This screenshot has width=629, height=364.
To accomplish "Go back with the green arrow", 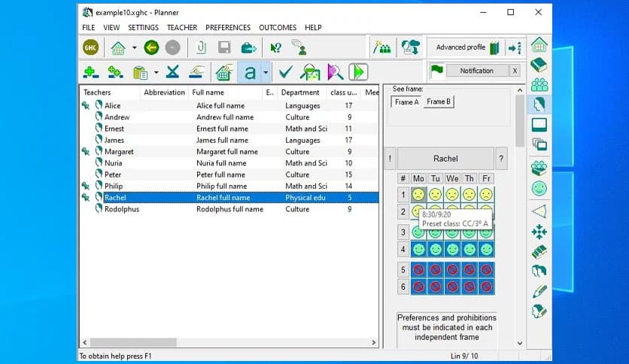I will [x=151, y=47].
